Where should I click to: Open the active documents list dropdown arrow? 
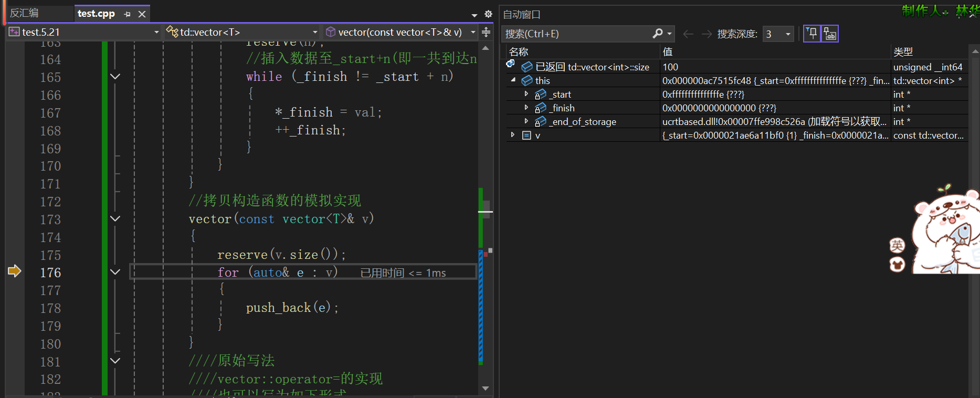[475, 15]
